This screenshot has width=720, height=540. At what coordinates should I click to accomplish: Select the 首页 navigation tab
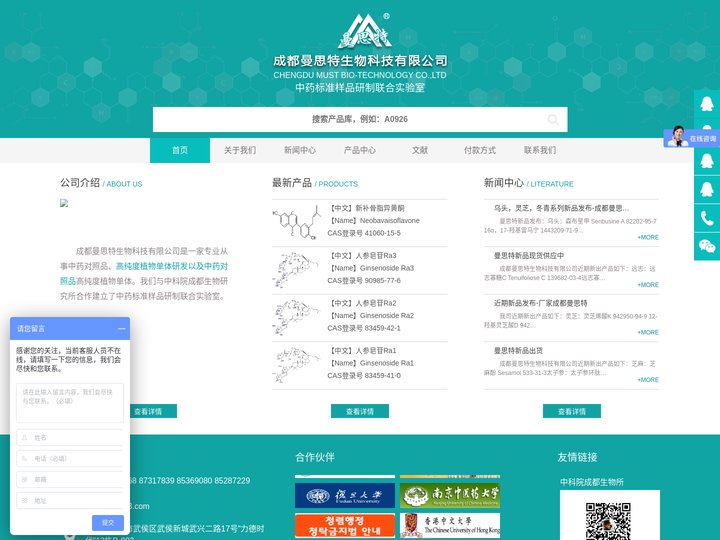click(180, 150)
